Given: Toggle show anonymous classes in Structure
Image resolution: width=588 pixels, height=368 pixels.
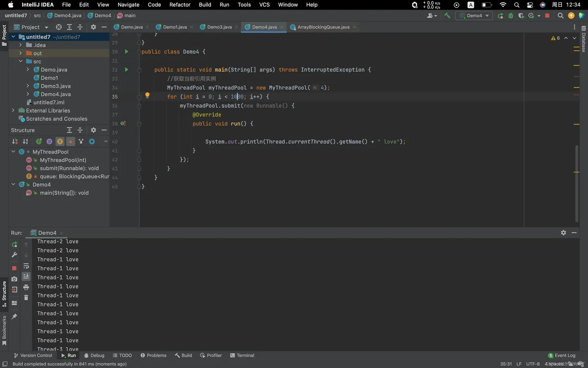Looking at the screenshot, I should (x=81, y=141).
